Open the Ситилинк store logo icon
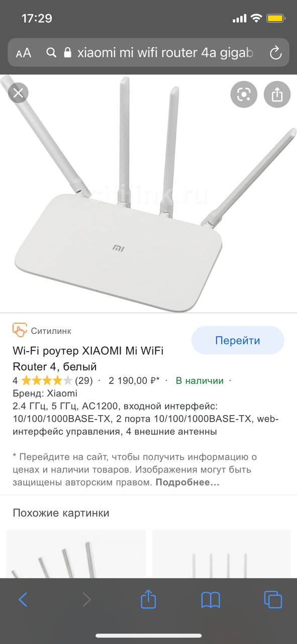The image size is (297, 644). pyautogui.click(x=19, y=331)
